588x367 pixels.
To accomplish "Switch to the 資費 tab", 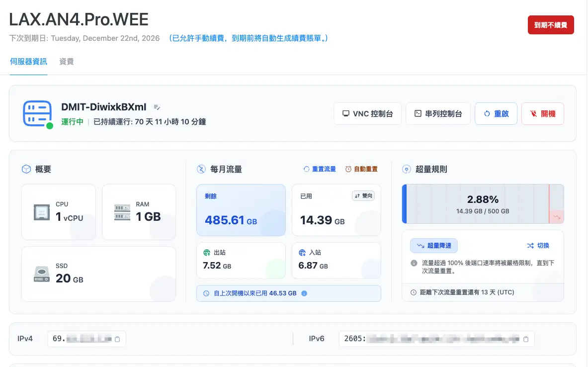I will click(x=67, y=62).
